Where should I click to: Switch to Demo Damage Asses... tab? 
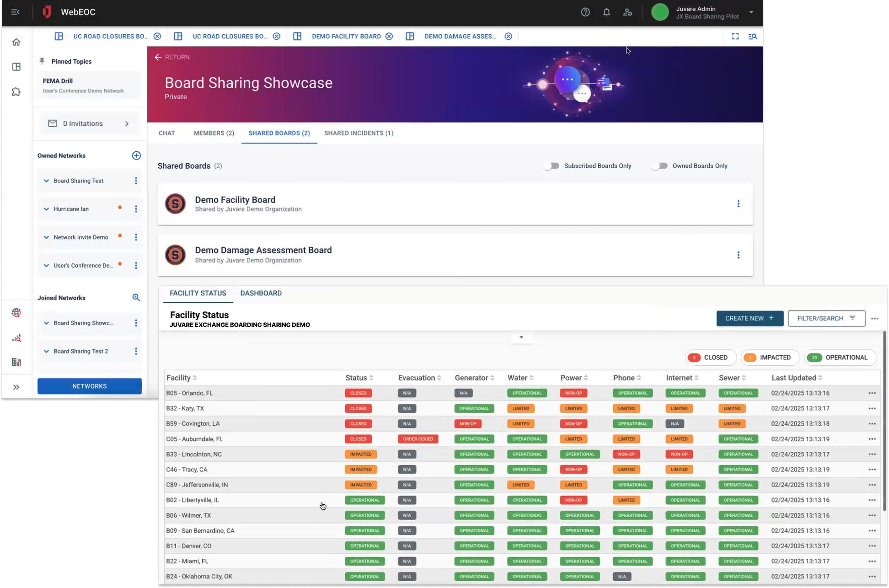(x=460, y=36)
